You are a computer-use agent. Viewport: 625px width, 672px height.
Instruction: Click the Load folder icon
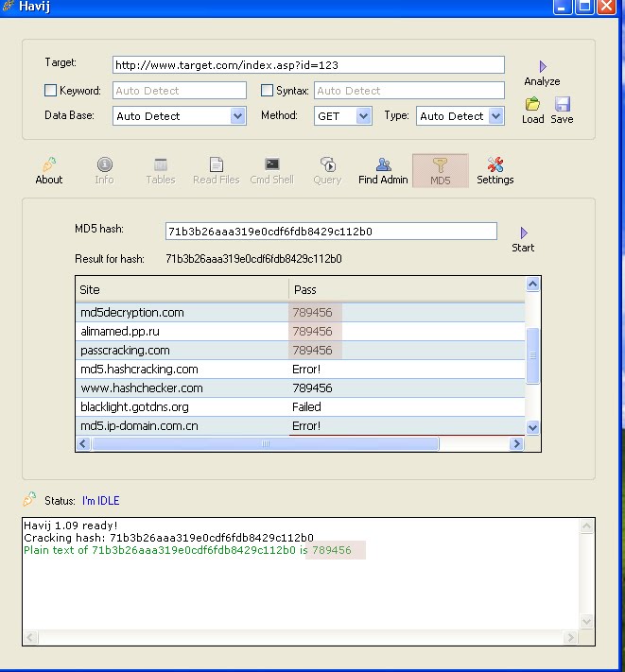click(532, 104)
